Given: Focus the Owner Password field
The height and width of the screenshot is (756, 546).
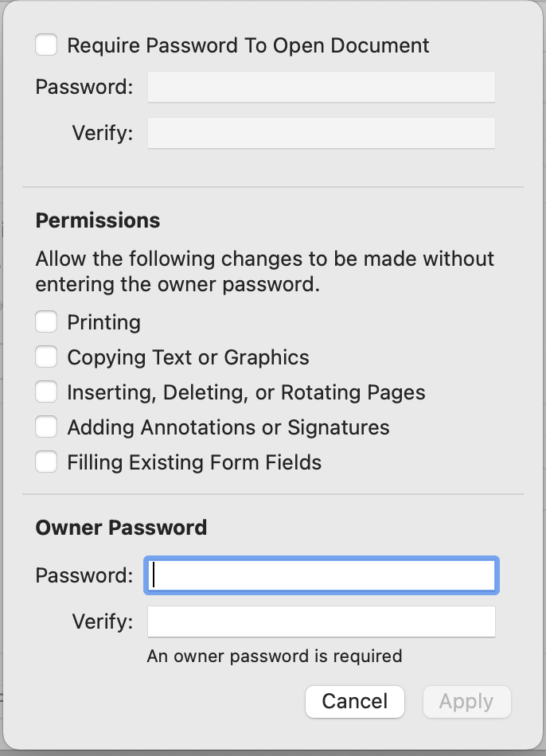Looking at the screenshot, I should click(322, 575).
